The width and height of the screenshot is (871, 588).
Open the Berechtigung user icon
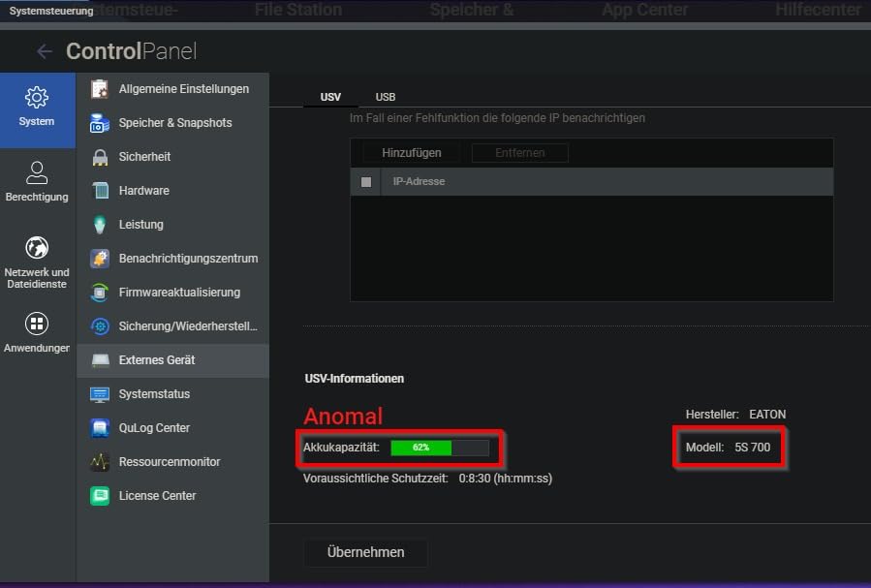pos(37,173)
